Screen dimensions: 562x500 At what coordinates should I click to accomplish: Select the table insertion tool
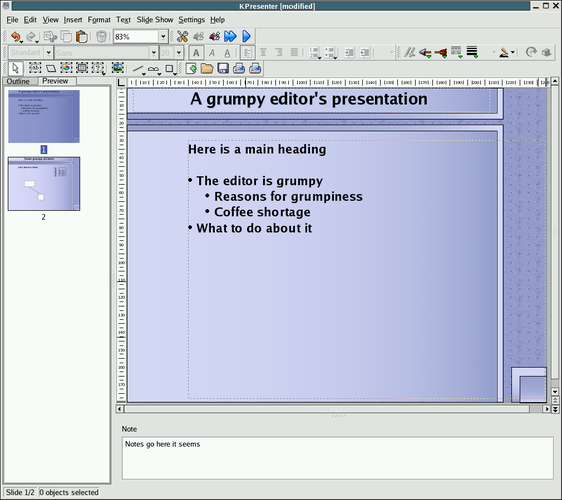82,68
